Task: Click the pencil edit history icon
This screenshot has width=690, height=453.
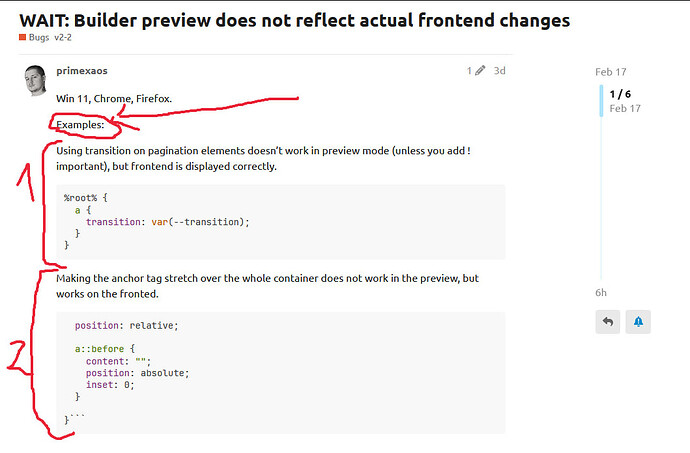Action: (x=480, y=70)
